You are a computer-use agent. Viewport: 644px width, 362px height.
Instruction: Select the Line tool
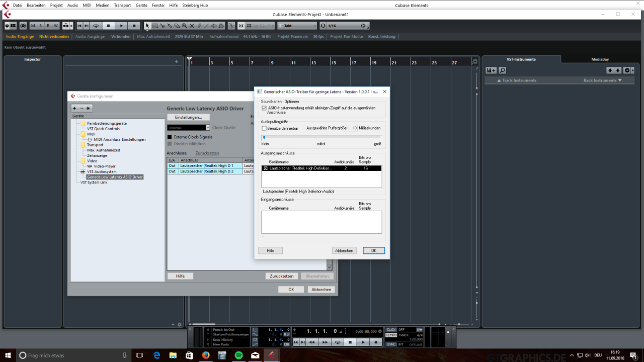(x=206, y=26)
